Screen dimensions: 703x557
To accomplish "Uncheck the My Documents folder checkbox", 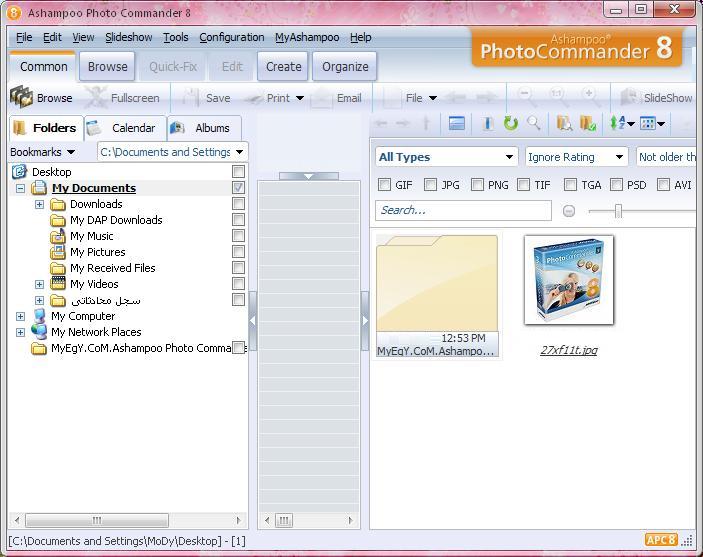I will click(x=239, y=187).
